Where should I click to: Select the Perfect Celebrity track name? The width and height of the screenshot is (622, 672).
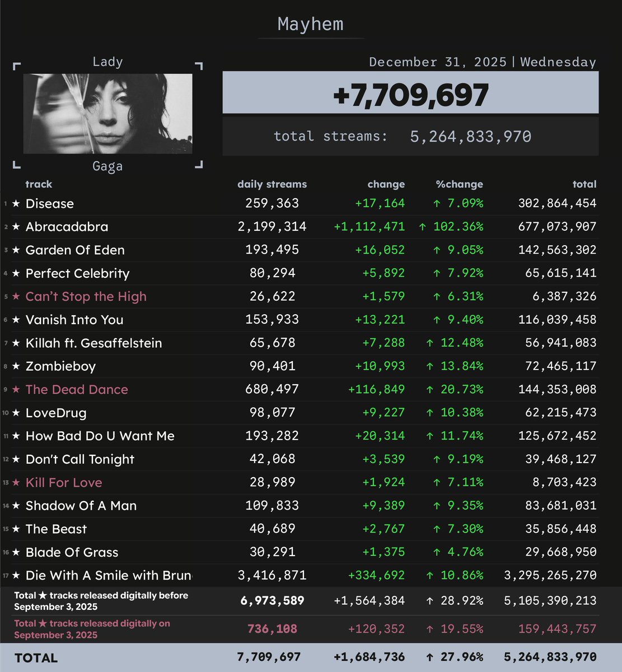pyautogui.click(x=78, y=273)
